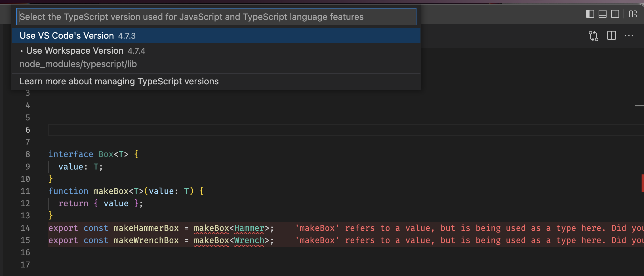Open the Customize Layout icon
The width and height of the screenshot is (644, 276).
coord(633,14)
